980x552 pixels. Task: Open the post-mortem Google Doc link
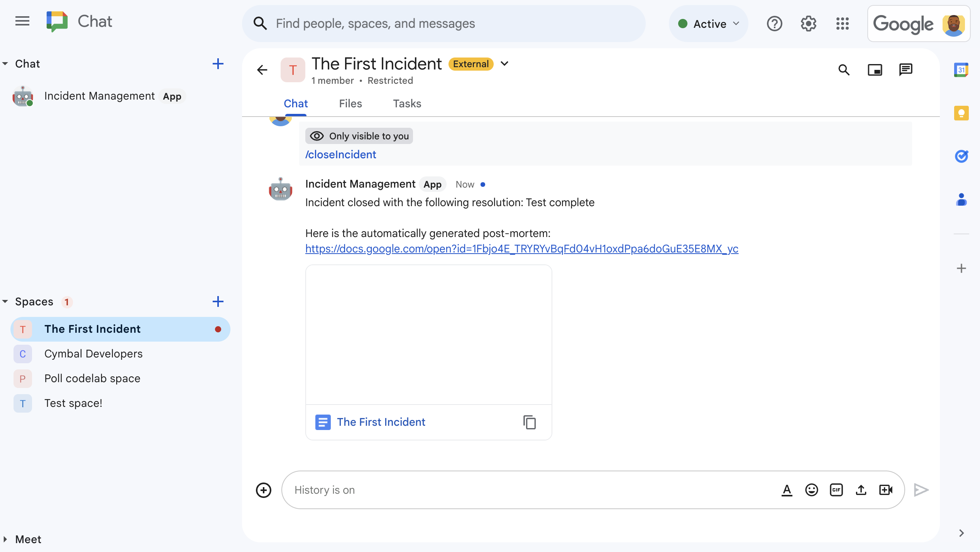click(x=521, y=249)
